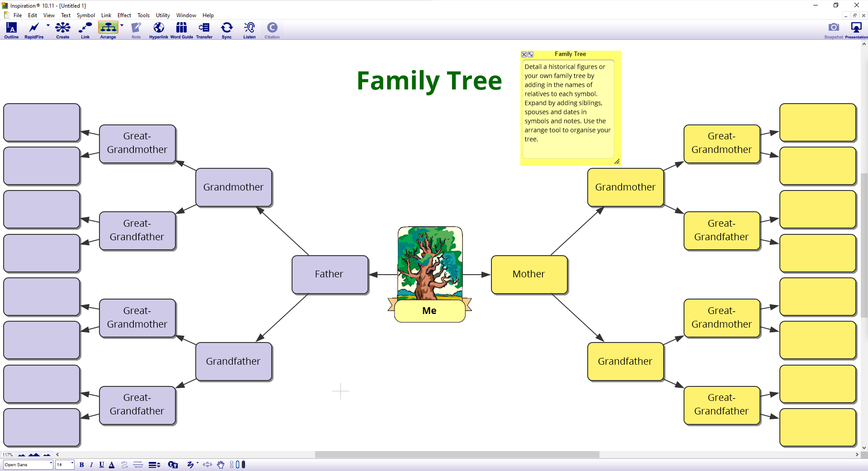Take a Snapshot with camera icon
This screenshot has width=868, height=471.
pos(834,30)
